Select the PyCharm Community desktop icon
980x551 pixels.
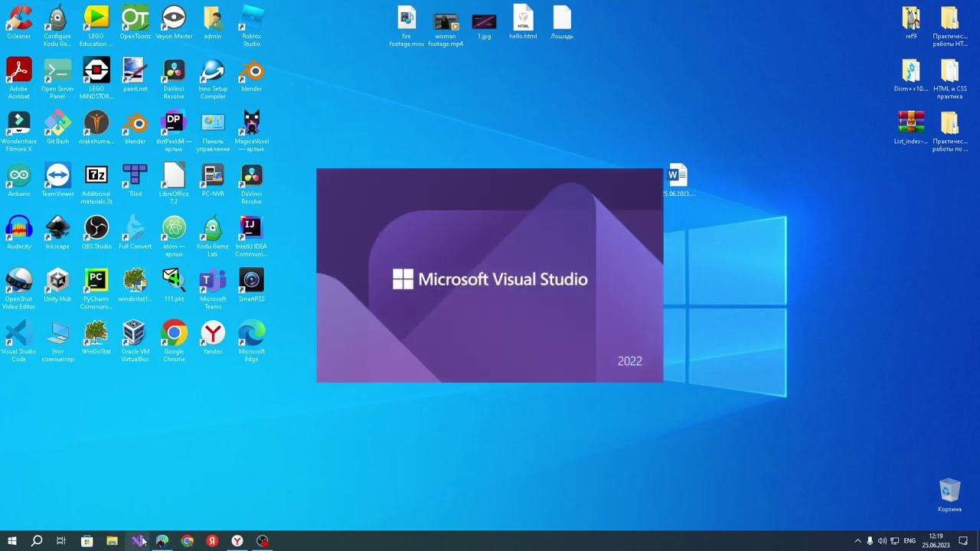click(96, 290)
